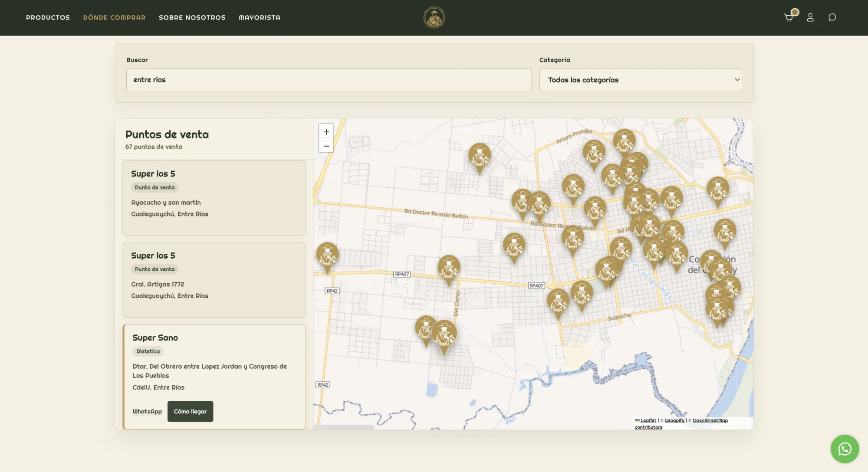Open the WhatsApp link for Super Sano
868x472 pixels.
point(147,411)
